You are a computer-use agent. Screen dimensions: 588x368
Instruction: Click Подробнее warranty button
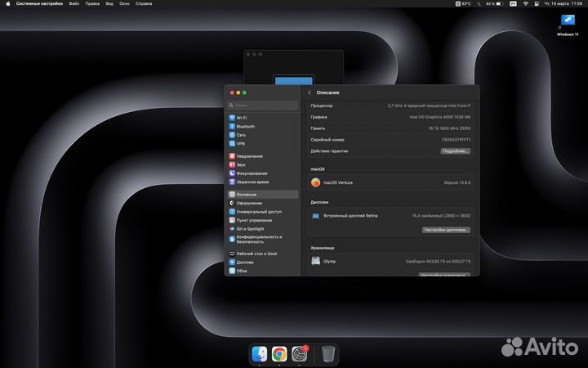point(455,151)
